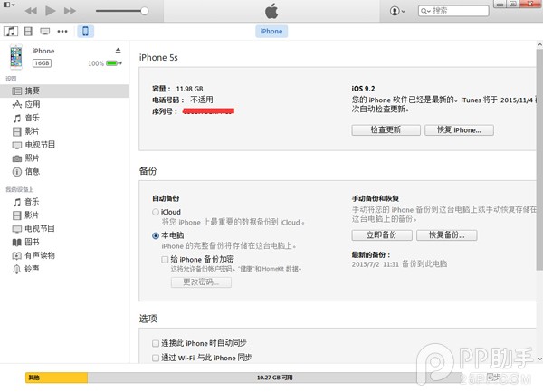
Task: Switch to the Movies library icon
Action: 27,31
